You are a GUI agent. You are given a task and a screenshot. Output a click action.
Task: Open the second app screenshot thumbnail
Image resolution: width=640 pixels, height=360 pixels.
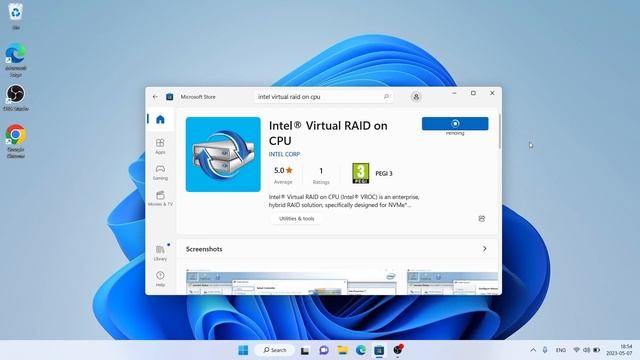tap(452, 282)
